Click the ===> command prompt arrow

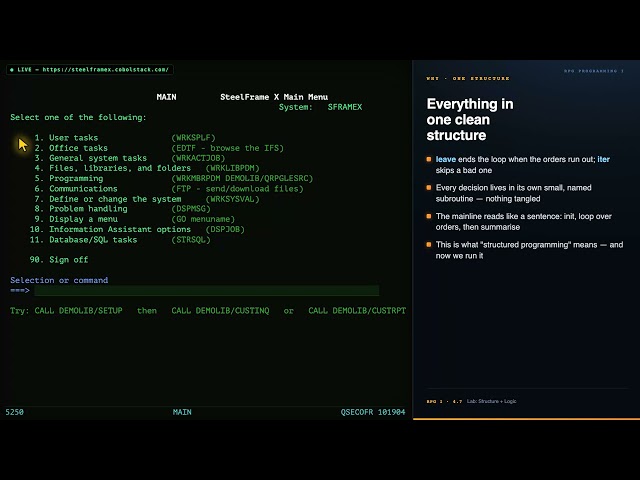[x=20, y=290]
